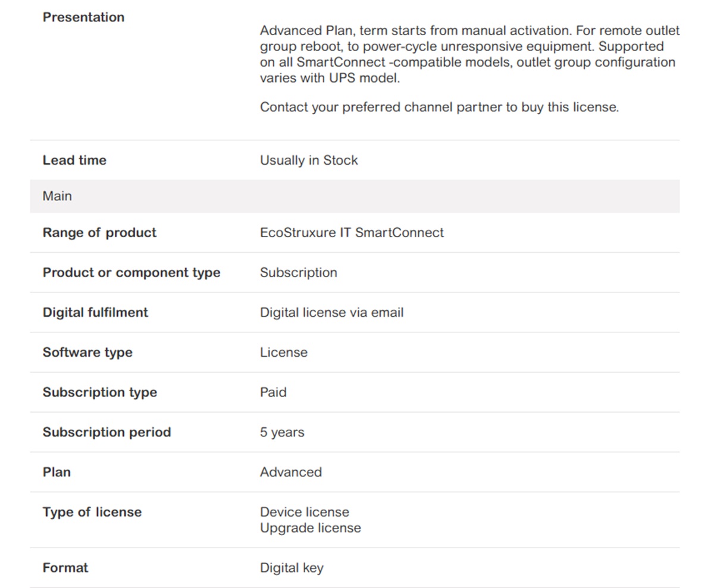Screen dimensions: 714x588
Task: Click the Lead time label
Action: tap(74, 161)
